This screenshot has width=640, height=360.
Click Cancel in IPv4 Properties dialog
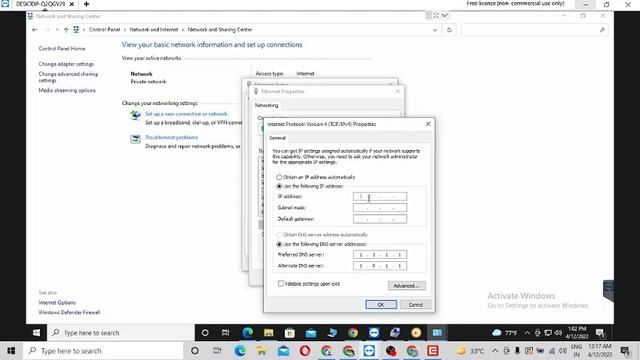416,304
